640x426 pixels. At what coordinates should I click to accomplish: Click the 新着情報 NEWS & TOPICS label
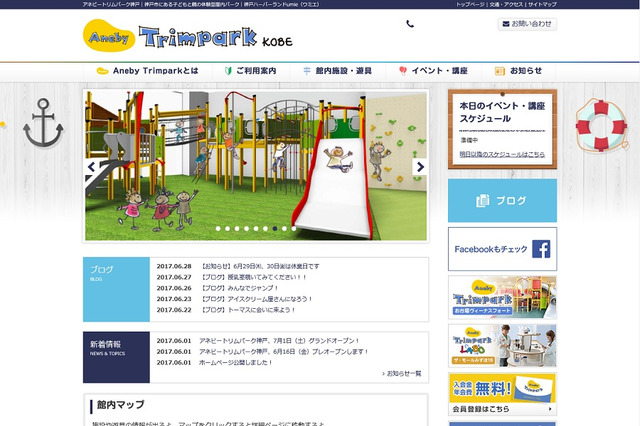tap(116, 357)
